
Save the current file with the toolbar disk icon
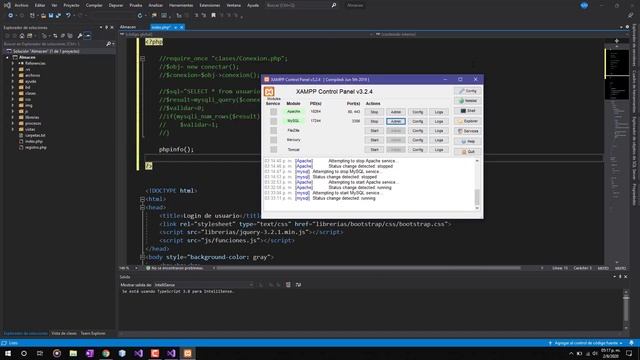pos(51,16)
